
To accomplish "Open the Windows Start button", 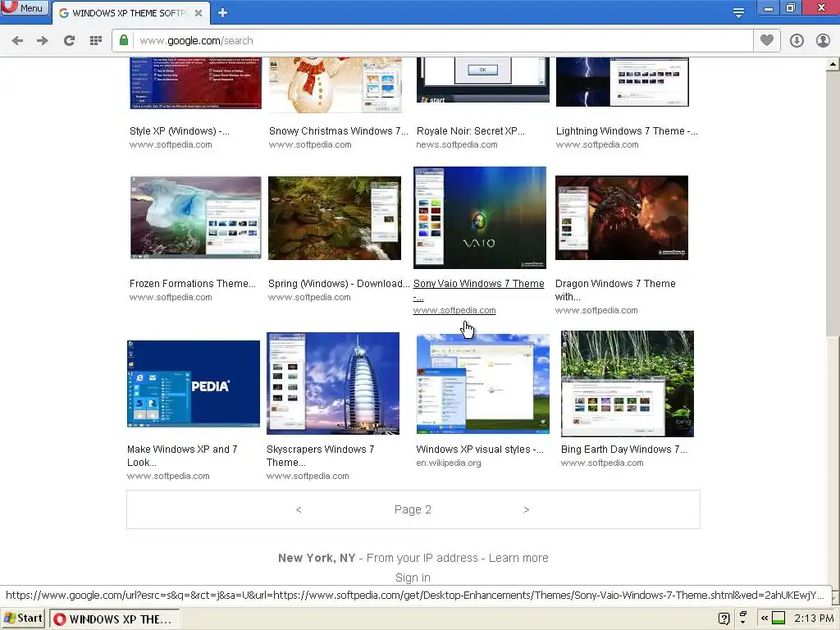I will tap(23, 619).
